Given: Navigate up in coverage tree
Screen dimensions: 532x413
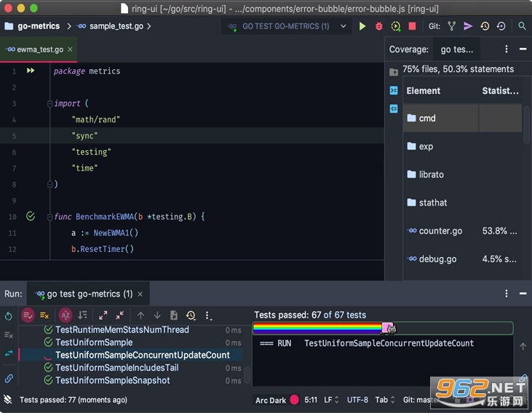Looking at the screenshot, I should [x=394, y=71].
